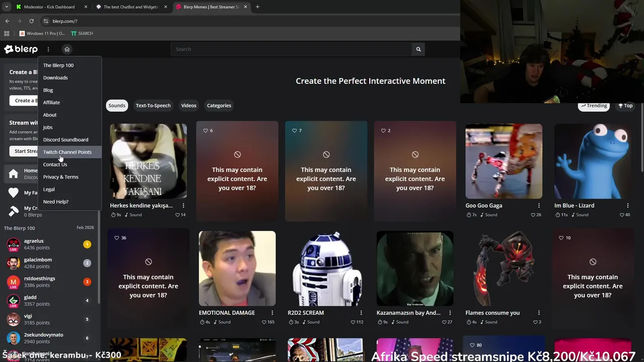Image resolution: width=644 pixels, height=362 pixels.
Task: Play the Im Blue - Lizard thumbnail
Action: pos(593,161)
